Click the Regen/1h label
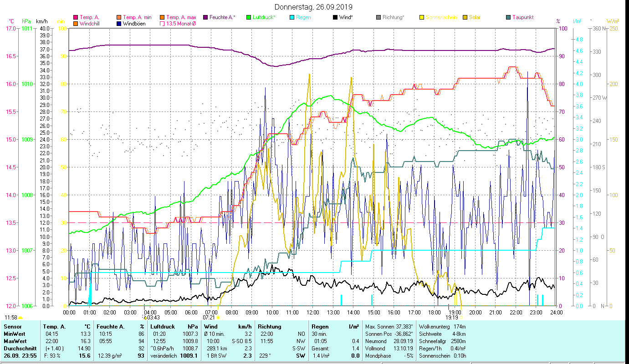The image size is (629, 364). tap(430, 349)
